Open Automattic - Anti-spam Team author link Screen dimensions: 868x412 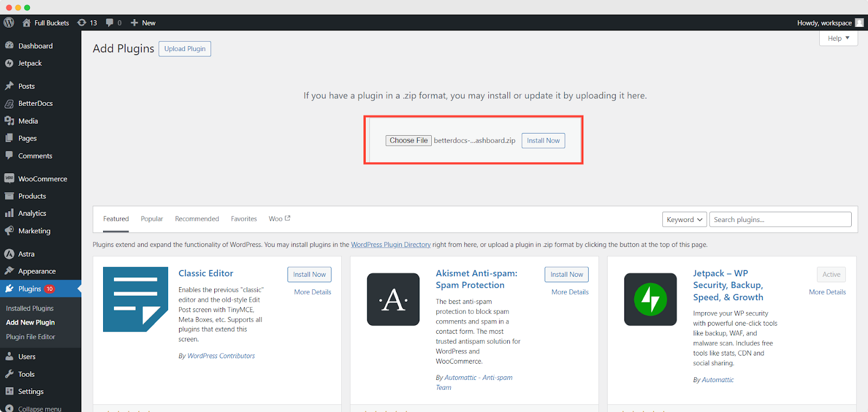pos(474,383)
